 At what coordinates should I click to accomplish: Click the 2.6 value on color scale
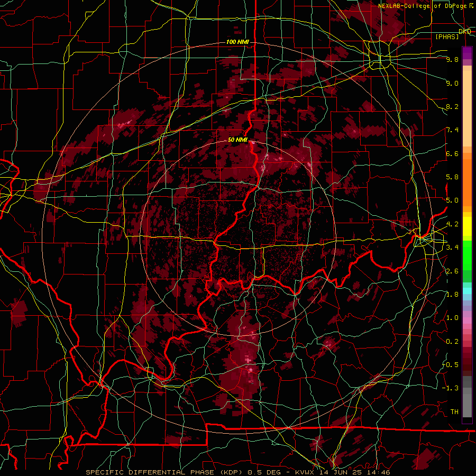click(452, 271)
